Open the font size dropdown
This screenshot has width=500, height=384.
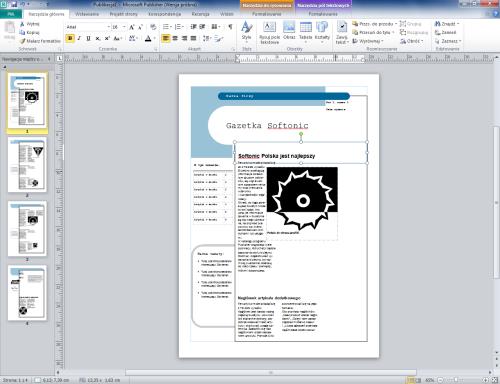(124, 27)
